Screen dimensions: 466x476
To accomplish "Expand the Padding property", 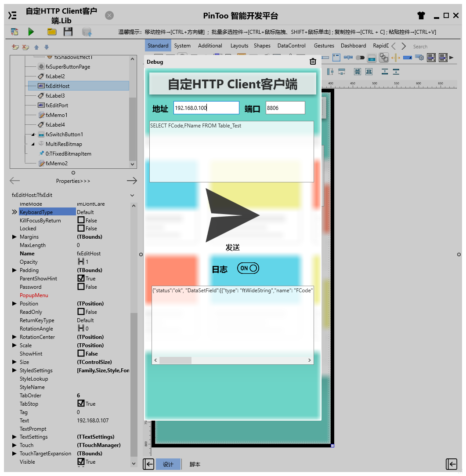I will point(14,270).
